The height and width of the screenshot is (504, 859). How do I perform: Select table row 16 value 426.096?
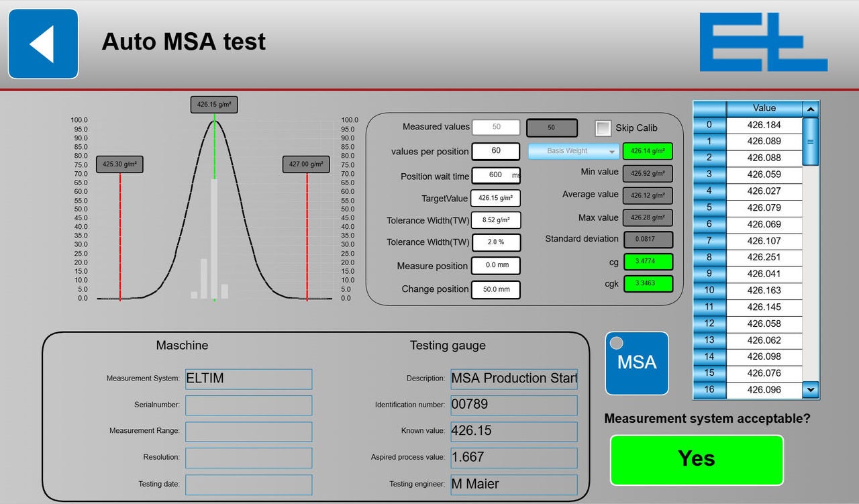764,390
